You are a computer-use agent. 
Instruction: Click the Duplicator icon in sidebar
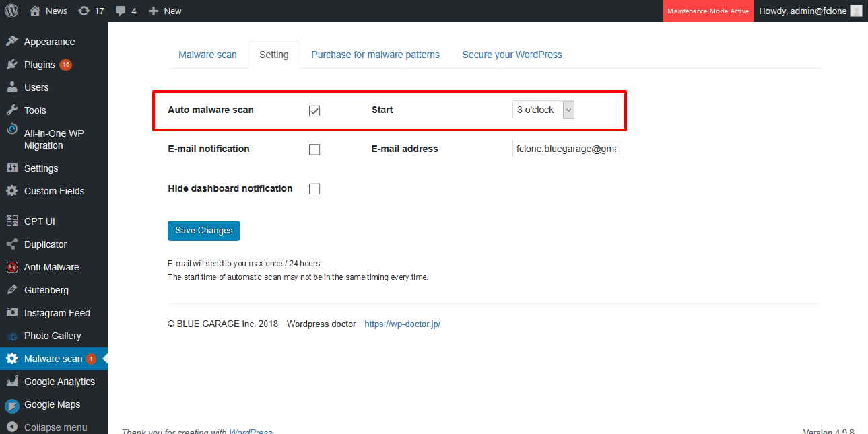12,244
